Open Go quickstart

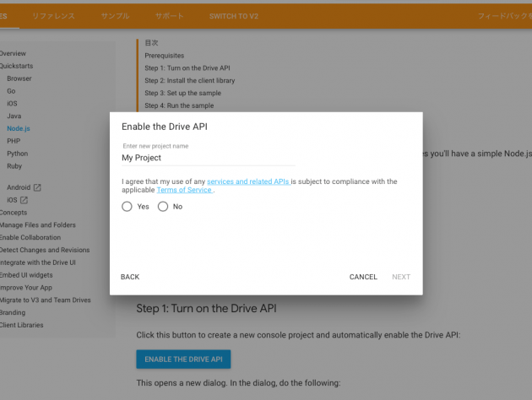click(x=11, y=91)
